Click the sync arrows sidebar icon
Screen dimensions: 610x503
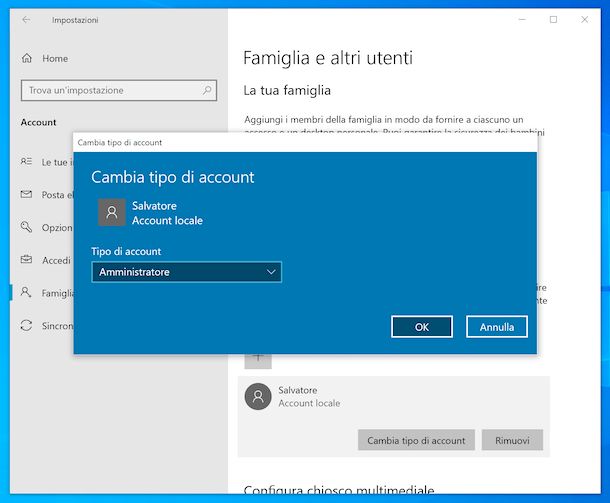(x=26, y=325)
